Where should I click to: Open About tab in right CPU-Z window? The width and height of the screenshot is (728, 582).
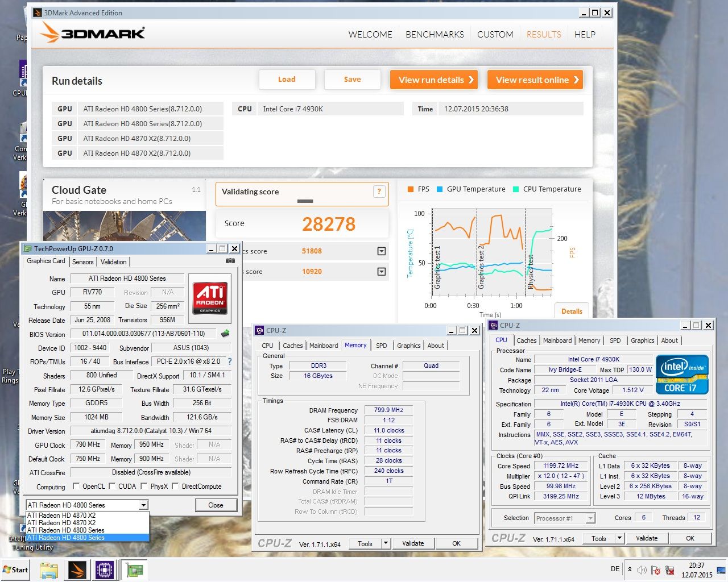point(669,340)
